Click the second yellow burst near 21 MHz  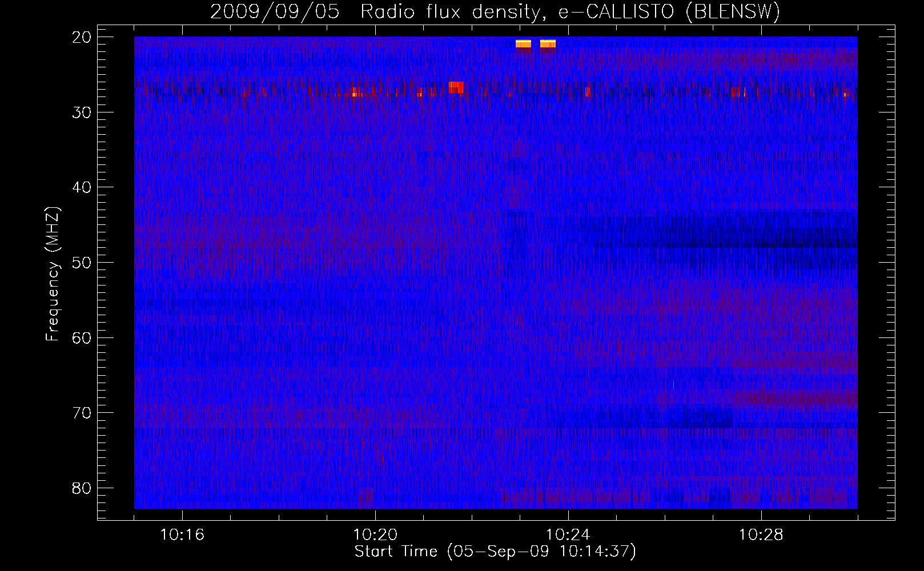click(548, 44)
